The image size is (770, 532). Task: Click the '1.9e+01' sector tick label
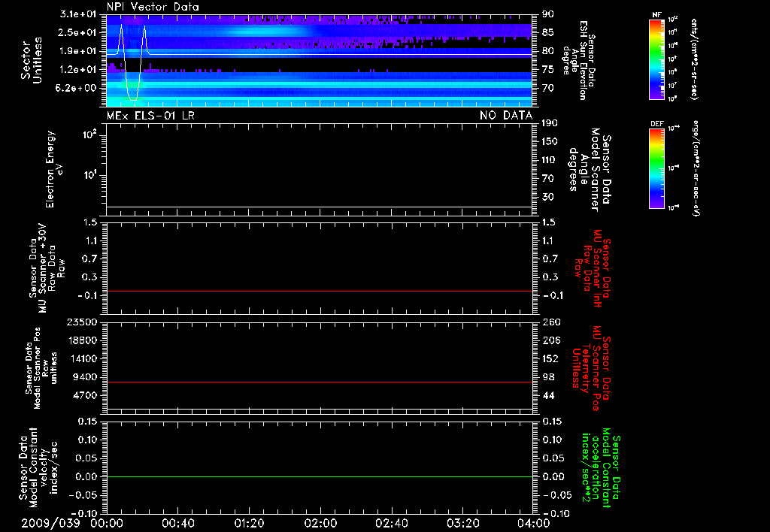click(78, 51)
